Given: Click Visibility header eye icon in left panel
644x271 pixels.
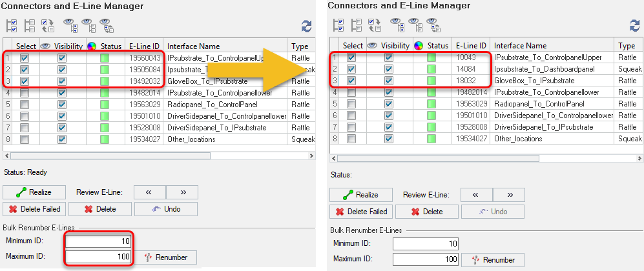Looking at the screenshot, I should (45, 46).
